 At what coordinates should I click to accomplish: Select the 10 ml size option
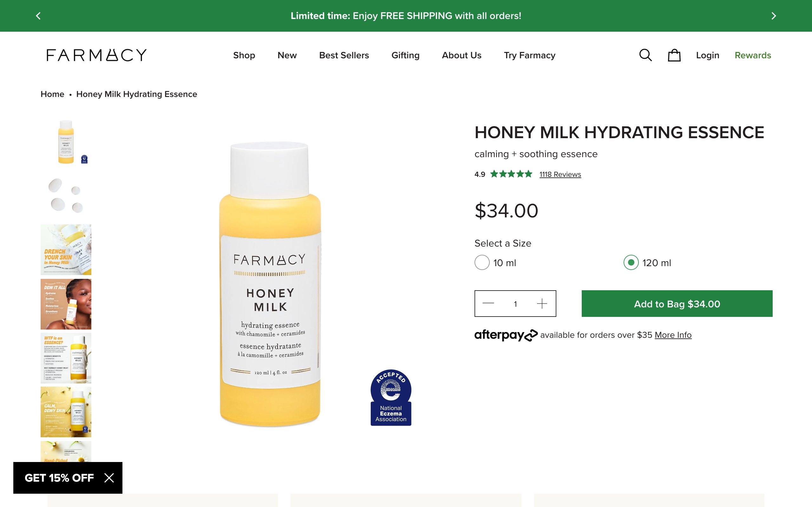coord(482,263)
